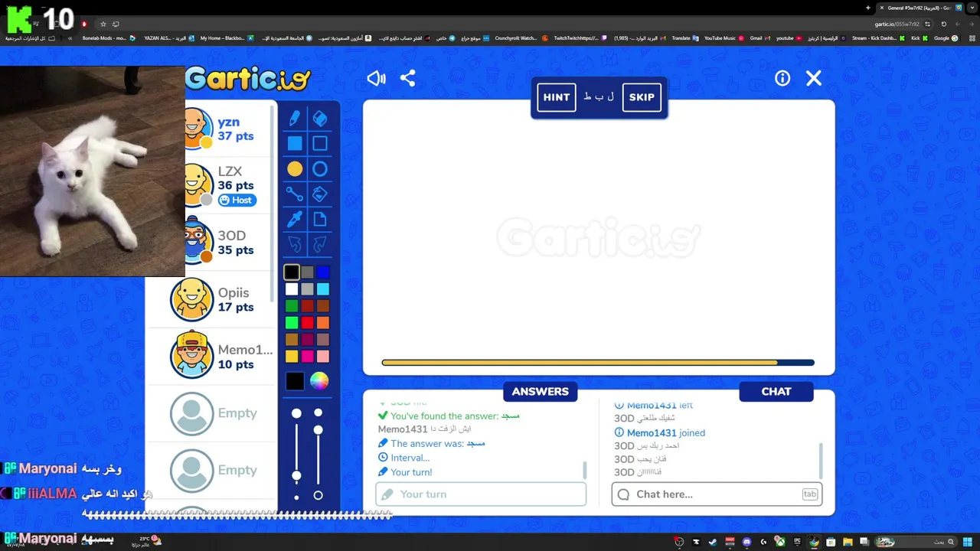
Task: Select the paint bucket fill tool
Action: click(x=320, y=194)
